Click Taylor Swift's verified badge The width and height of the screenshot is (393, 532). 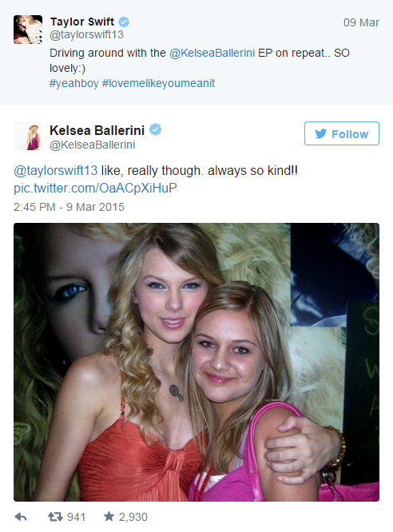click(124, 22)
